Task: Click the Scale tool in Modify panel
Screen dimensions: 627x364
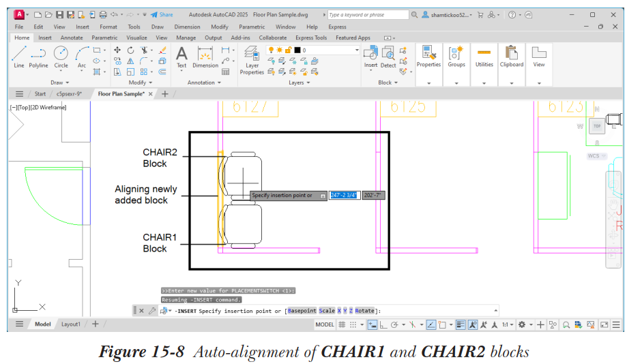Action: [x=130, y=72]
